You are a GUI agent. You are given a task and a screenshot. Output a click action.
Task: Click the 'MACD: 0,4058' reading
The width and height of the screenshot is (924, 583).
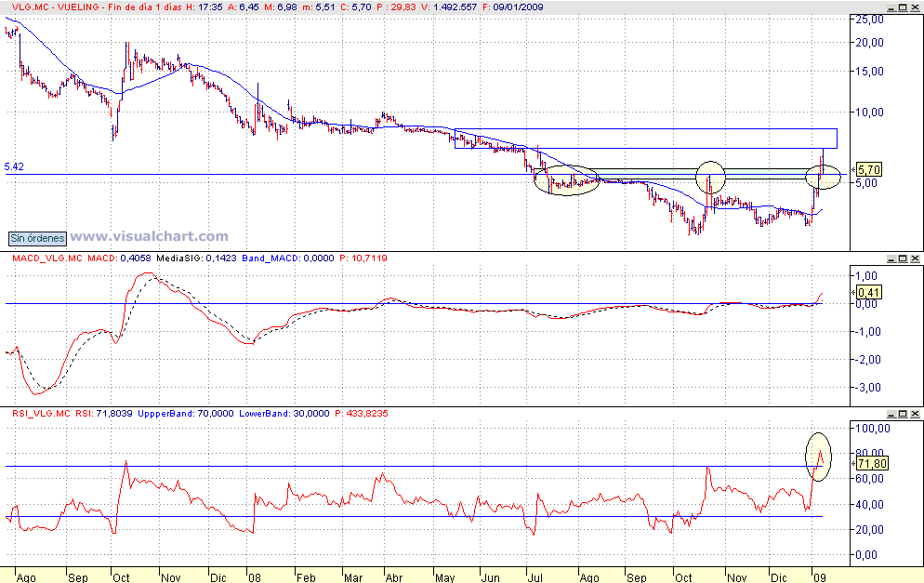[x=119, y=258]
